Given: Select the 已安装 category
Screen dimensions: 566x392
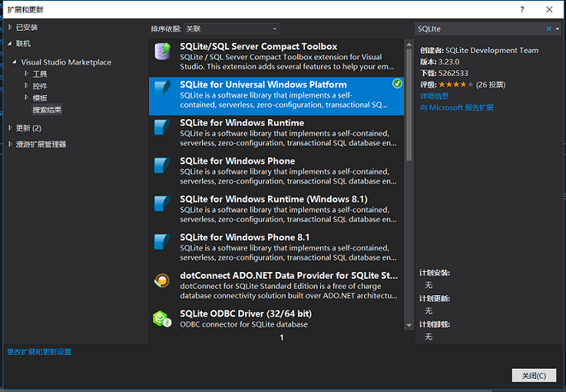Looking at the screenshot, I should click(x=26, y=27).
